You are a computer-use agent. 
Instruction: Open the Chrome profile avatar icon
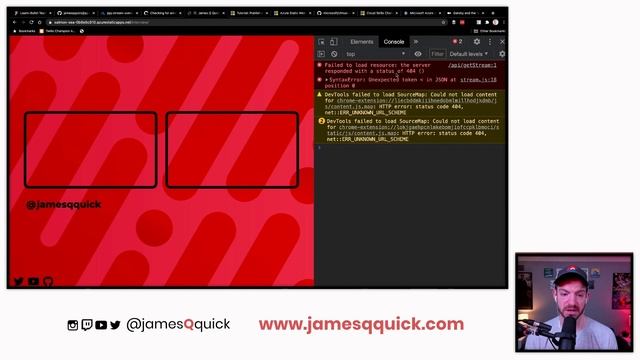pyautogui.click(x=496, y=22)
